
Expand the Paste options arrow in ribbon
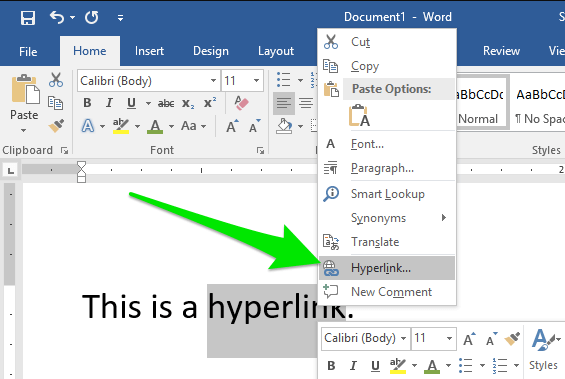24,130
